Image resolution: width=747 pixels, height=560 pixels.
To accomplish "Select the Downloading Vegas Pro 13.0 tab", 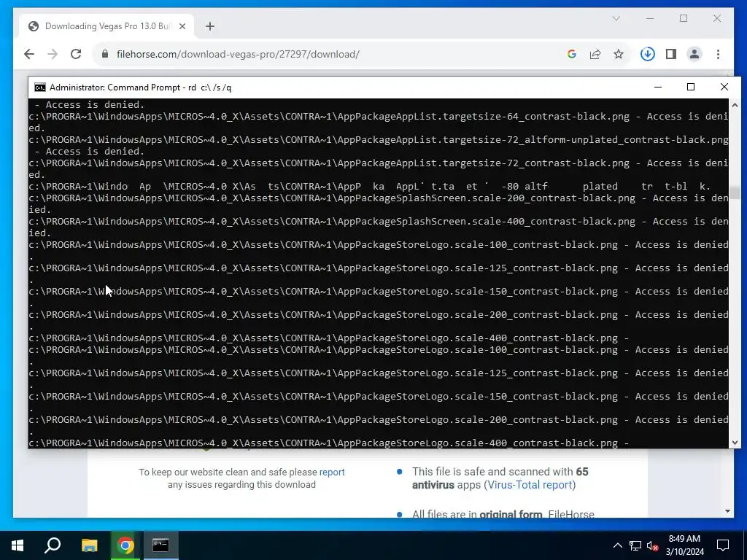I will click(107, 26).
